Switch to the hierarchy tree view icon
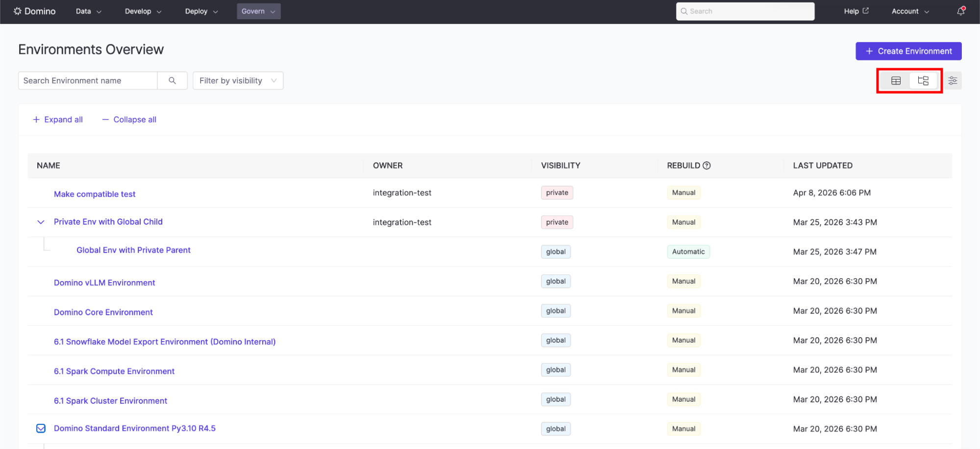This screenshot has height=449, width=980. click(x=923, y=81)
